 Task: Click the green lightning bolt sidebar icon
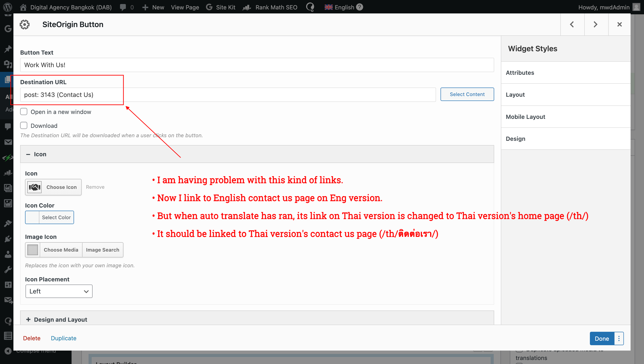8,158
